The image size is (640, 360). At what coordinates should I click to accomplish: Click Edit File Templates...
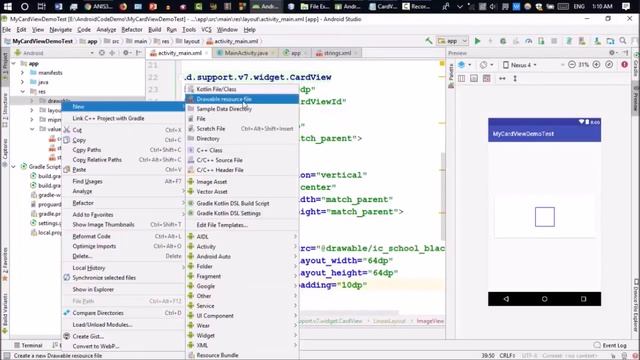(242, 225)
